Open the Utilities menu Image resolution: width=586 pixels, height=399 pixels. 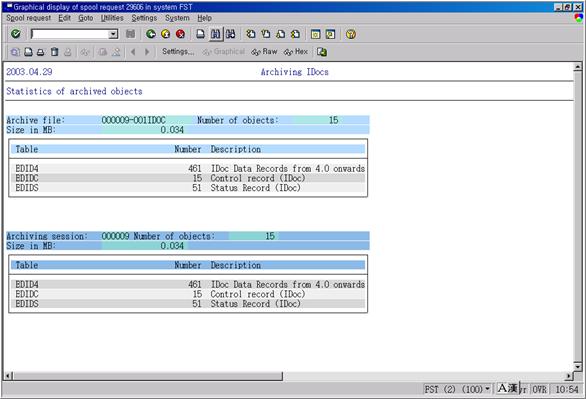click(112, 18)
